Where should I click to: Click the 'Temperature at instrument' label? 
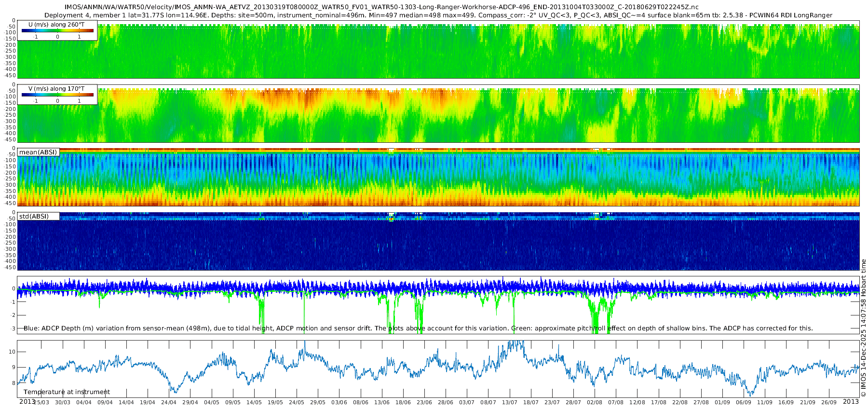[67, 392]
